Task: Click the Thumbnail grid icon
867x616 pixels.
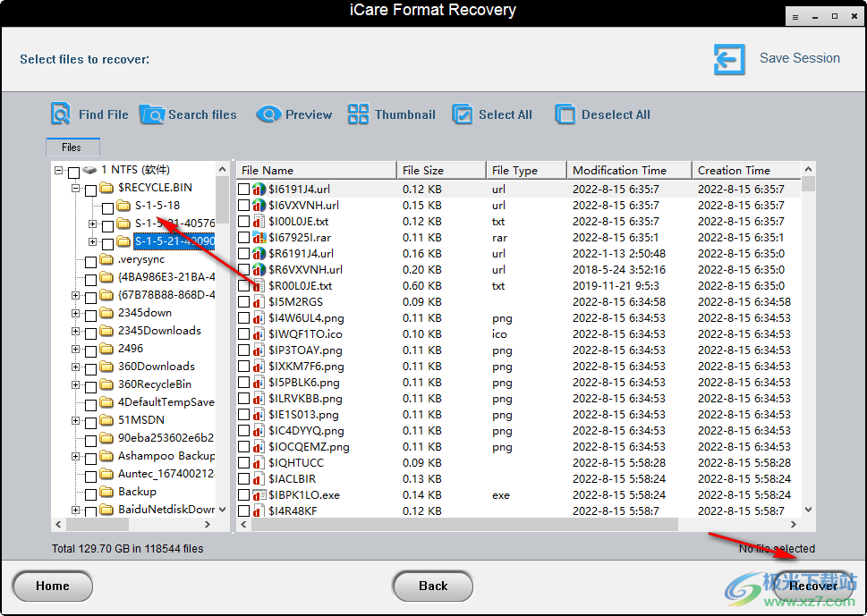Action: tap(358, 114)
